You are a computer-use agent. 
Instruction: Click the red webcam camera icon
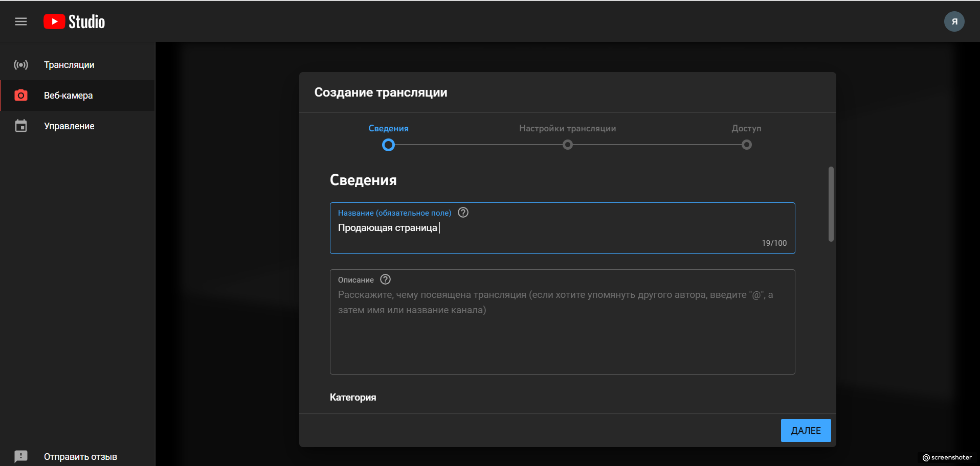pos(21,96)
